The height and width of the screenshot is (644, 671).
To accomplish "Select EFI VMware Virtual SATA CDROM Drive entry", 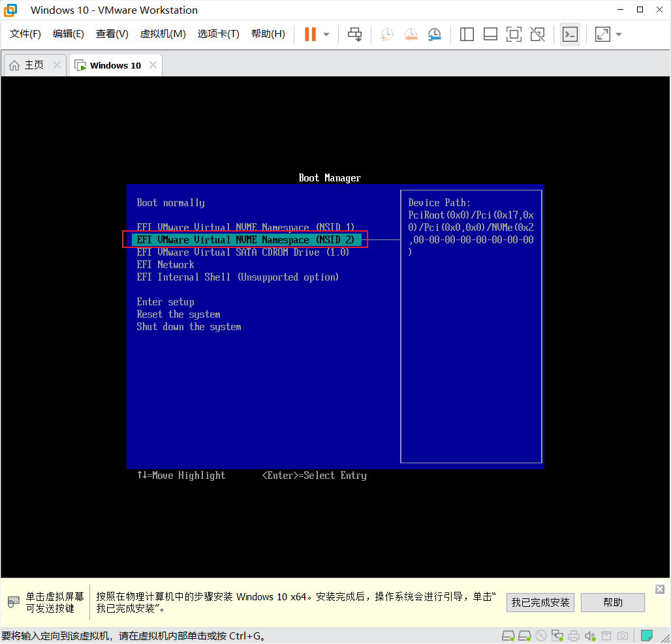I will (243, 252).
